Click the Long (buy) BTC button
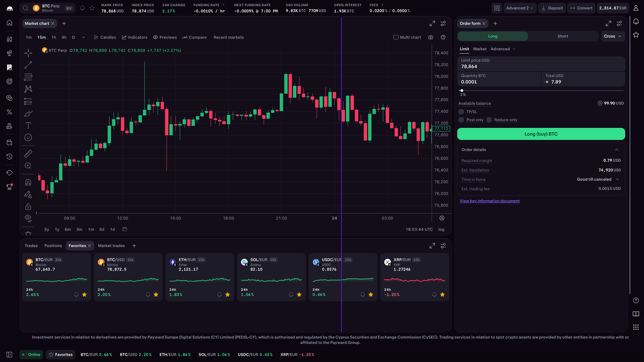This screenshot has width=644, height=362. (541, 134)
